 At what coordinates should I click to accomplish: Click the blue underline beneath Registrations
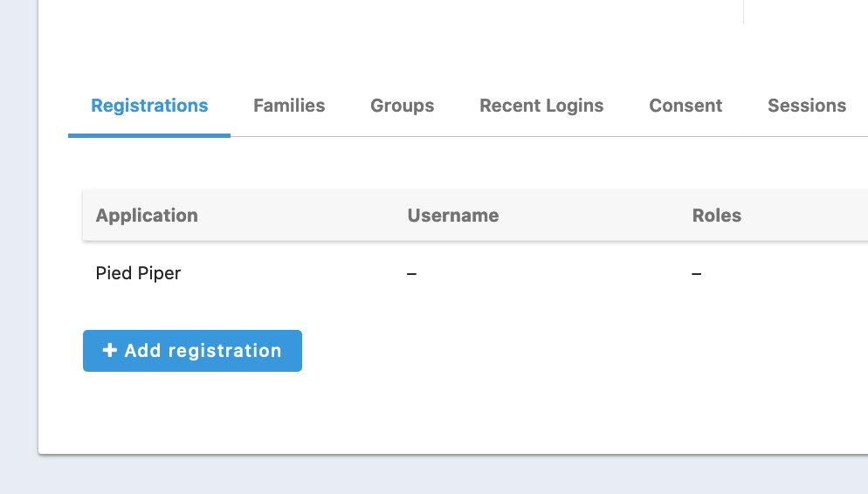pos(149,135)
